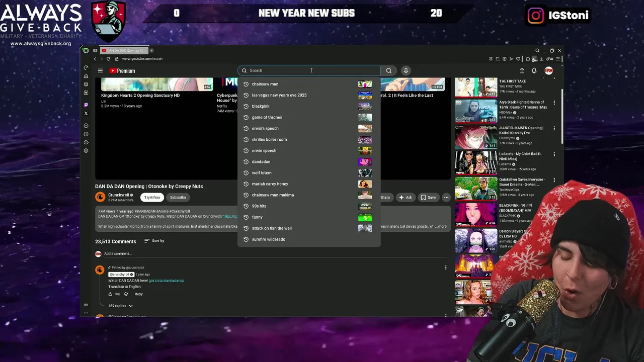The width and height of the screenshot is (644, 362).
Task: Open GX Control speedometer in sidebar
Action: [x=86, y=68]
